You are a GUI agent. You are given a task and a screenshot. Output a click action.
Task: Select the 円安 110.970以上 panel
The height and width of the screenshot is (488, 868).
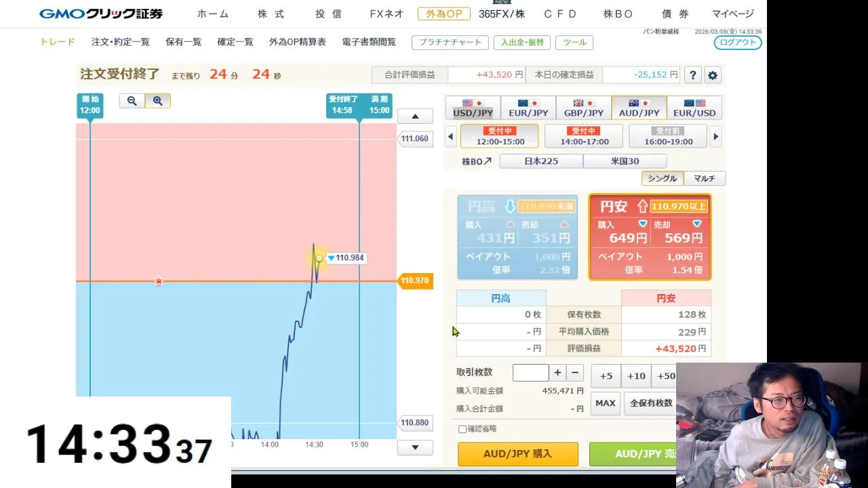[x=650, y=237]
